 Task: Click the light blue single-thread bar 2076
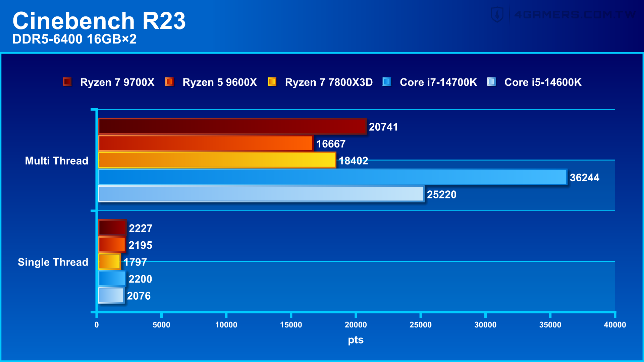click(x=111, y=295)
